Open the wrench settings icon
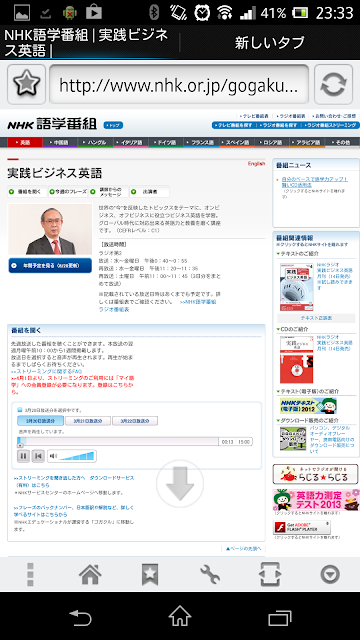 point(210,574)
